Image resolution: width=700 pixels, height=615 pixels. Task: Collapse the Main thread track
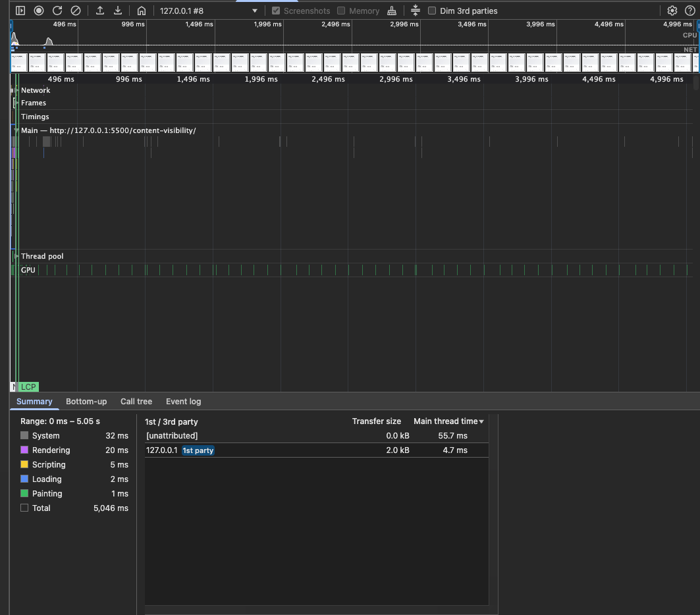point(16,130)
